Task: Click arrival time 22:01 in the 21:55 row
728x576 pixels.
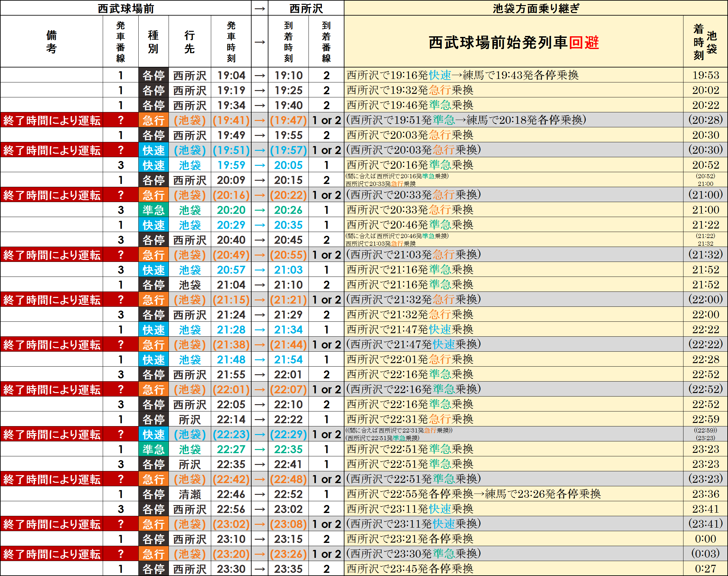Action: pos(288,374)
